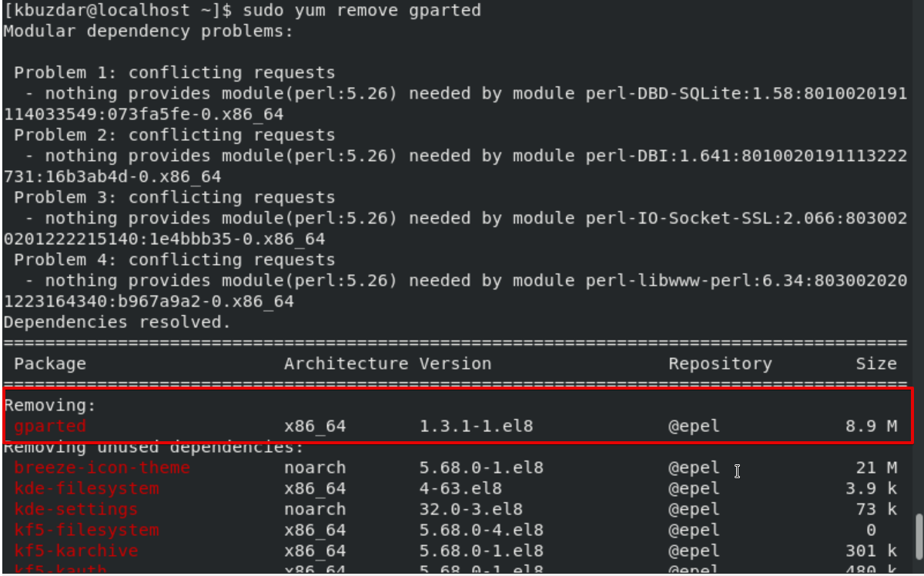Click the gparted package name in red
Image resolution: width=924 pixels, height=576 pixels.
[50, 426]
